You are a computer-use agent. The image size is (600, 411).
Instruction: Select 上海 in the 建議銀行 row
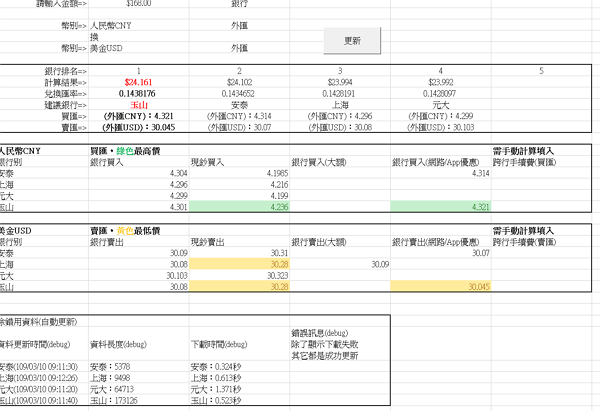340,105
